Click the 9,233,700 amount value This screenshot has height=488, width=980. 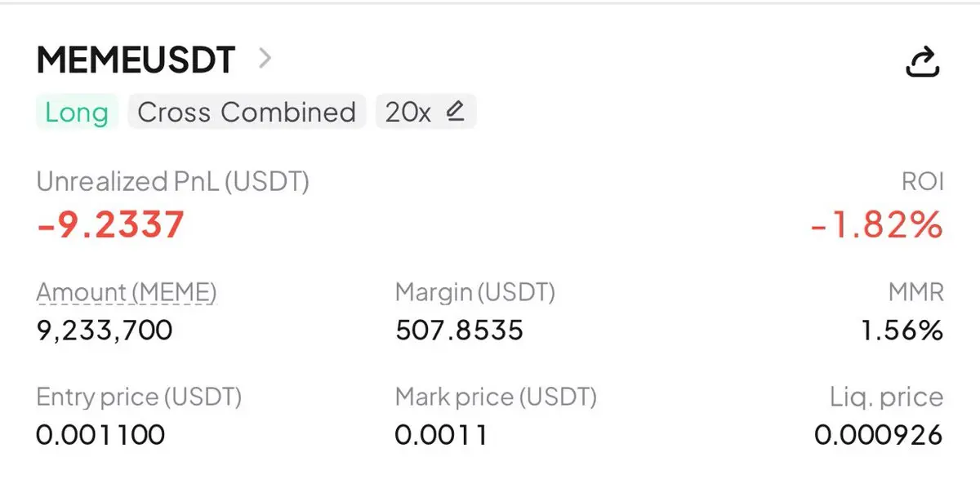click(x=105, y=330)
